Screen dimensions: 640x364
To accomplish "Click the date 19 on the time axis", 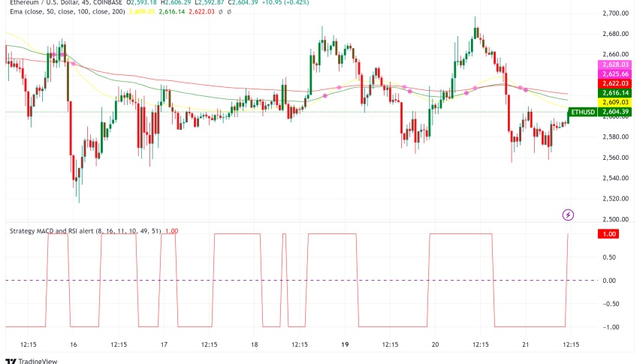I will pos(345,344).
